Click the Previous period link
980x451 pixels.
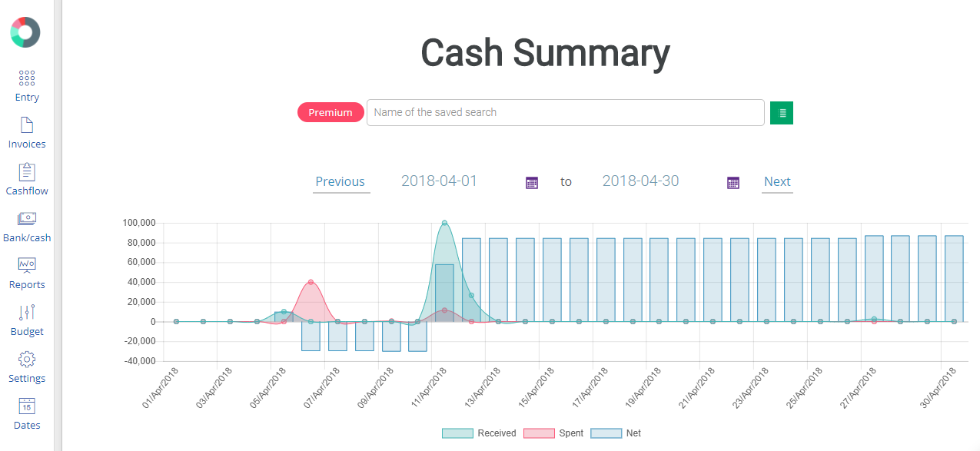pos(341,181)
